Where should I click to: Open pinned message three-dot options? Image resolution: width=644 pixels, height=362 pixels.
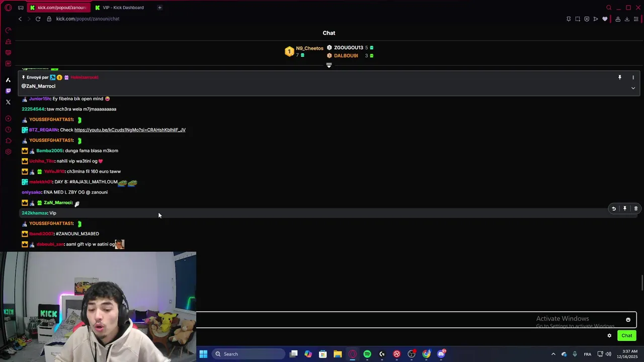click(x=633, y=77)
